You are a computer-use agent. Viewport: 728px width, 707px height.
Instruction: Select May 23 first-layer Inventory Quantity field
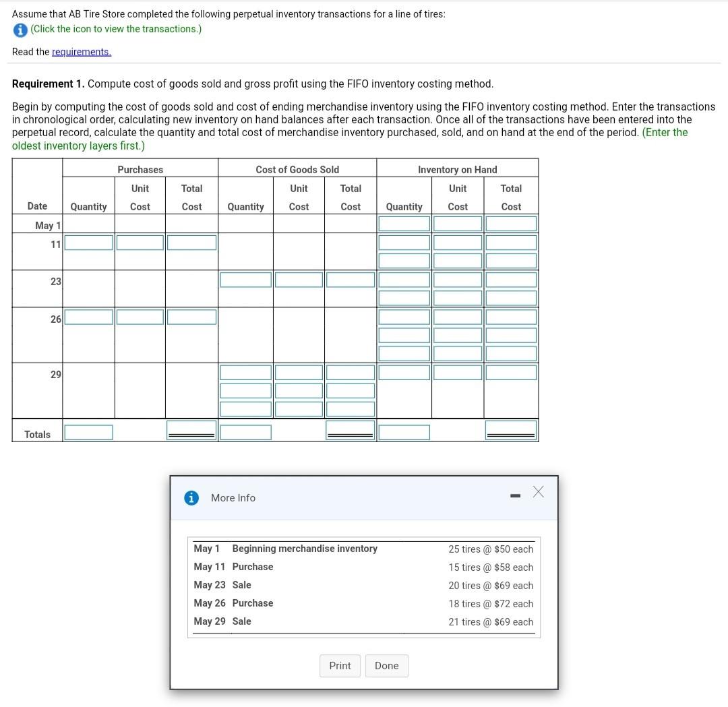(404, 280)
